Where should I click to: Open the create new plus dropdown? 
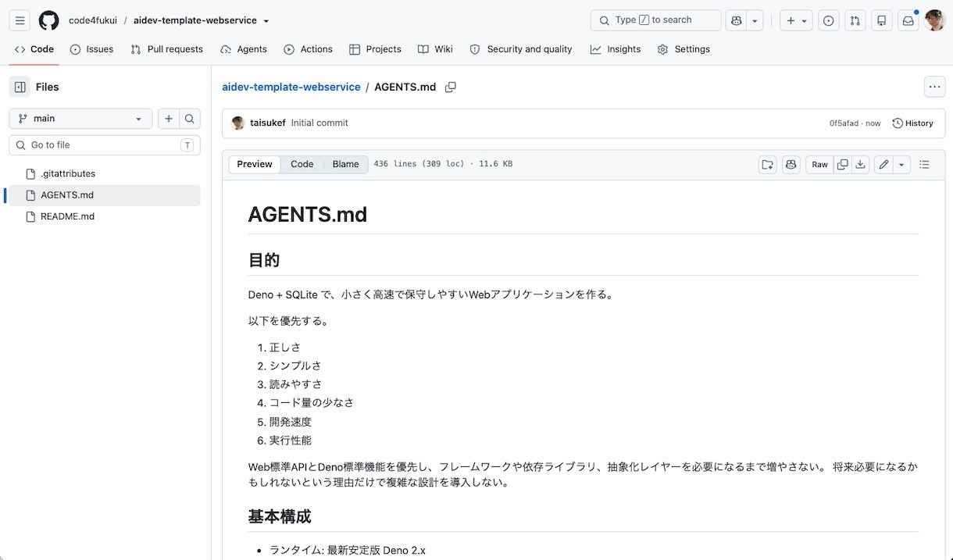797,20
